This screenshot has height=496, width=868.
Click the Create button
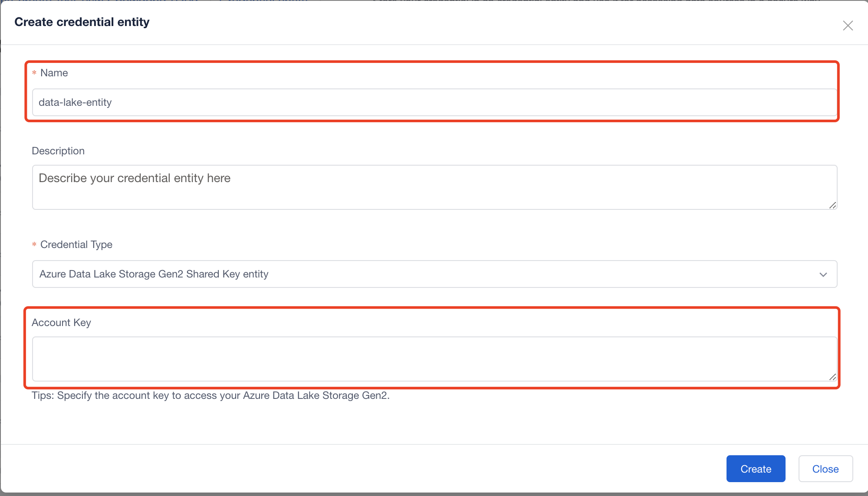coord(755,469)
